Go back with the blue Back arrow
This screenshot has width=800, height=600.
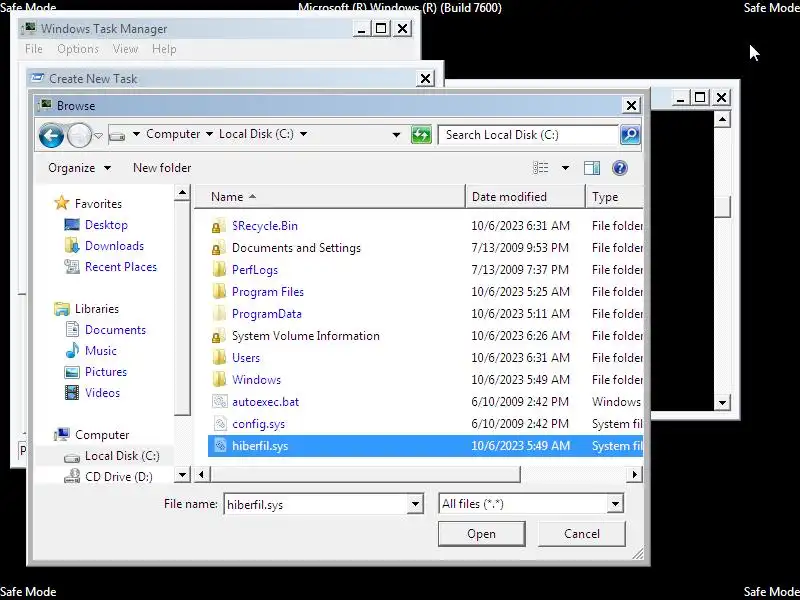pyautogui.click(x=51, y=135)
